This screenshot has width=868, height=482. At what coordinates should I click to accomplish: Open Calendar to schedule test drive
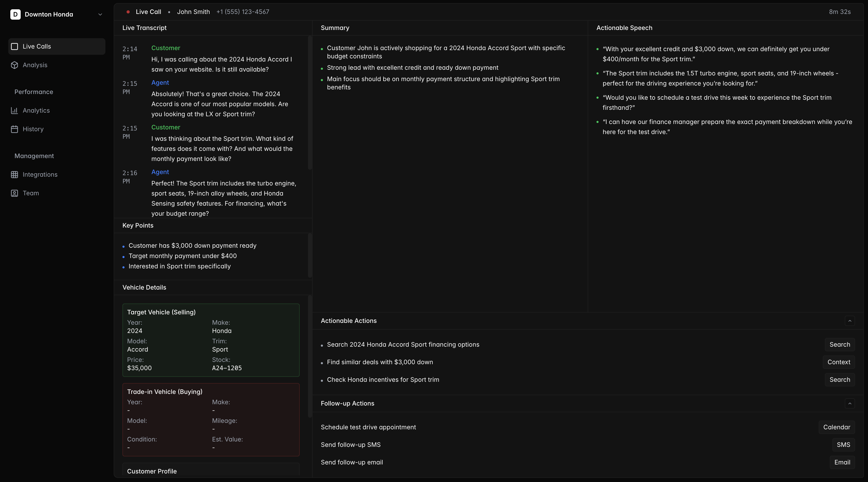(836, 427)
